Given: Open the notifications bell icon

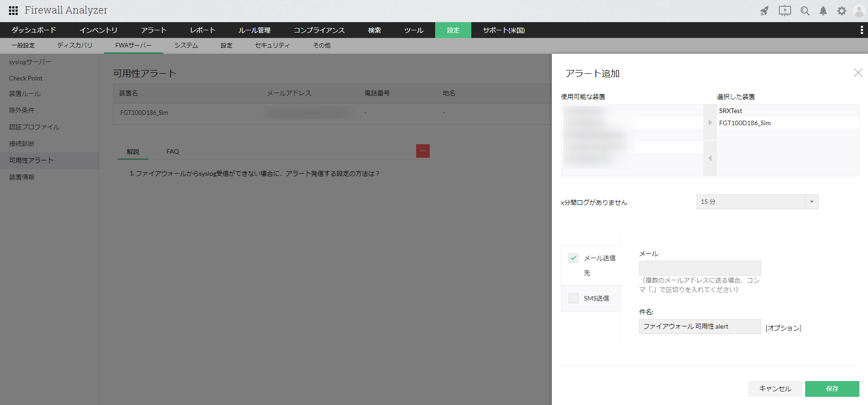Looking at the screenshot, I should (x=823, y=11).
